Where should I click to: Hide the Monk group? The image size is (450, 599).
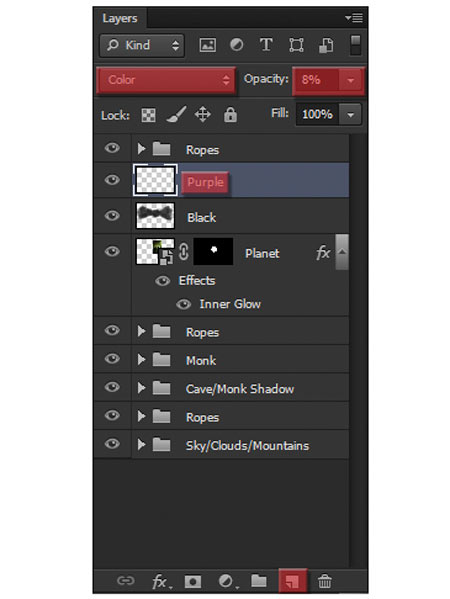tap(112, 358)
